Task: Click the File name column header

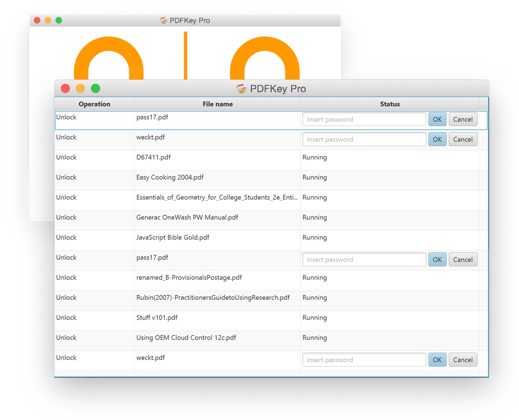Action: tap(218, 104)
